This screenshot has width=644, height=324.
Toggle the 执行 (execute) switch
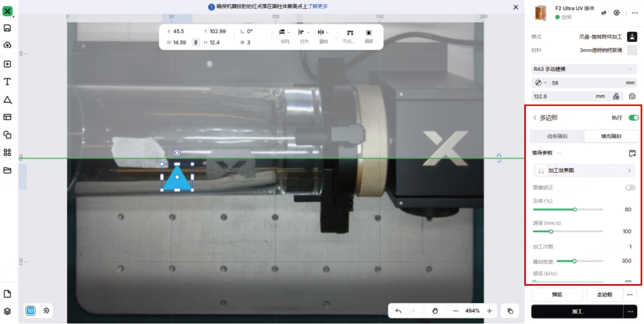[x=633, y=118]
